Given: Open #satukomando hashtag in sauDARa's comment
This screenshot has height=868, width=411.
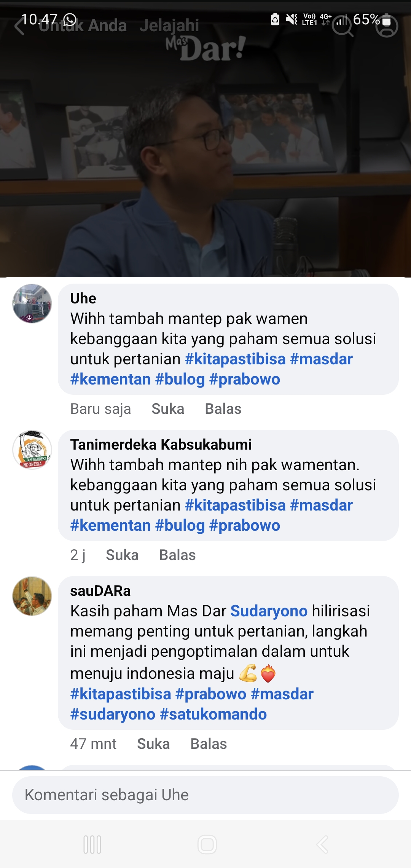Looking at the screenshot, I should [213, 714].
